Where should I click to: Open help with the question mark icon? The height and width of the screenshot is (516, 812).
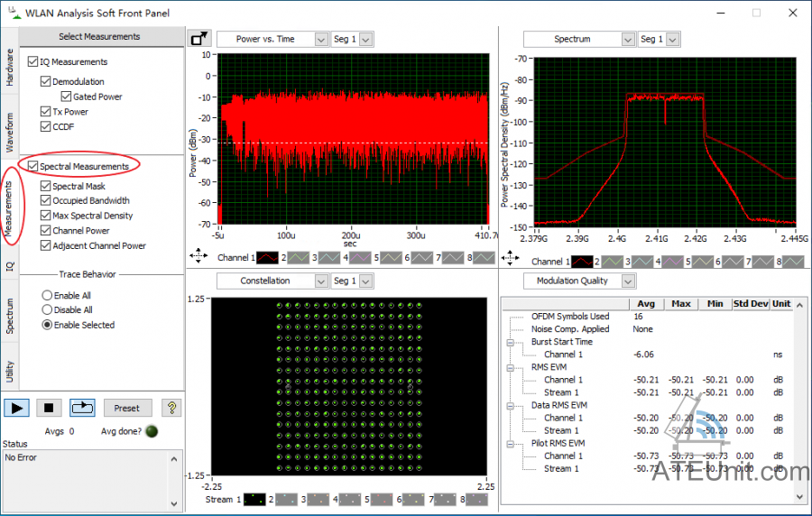pyautogui.click(x=171, y=408)
